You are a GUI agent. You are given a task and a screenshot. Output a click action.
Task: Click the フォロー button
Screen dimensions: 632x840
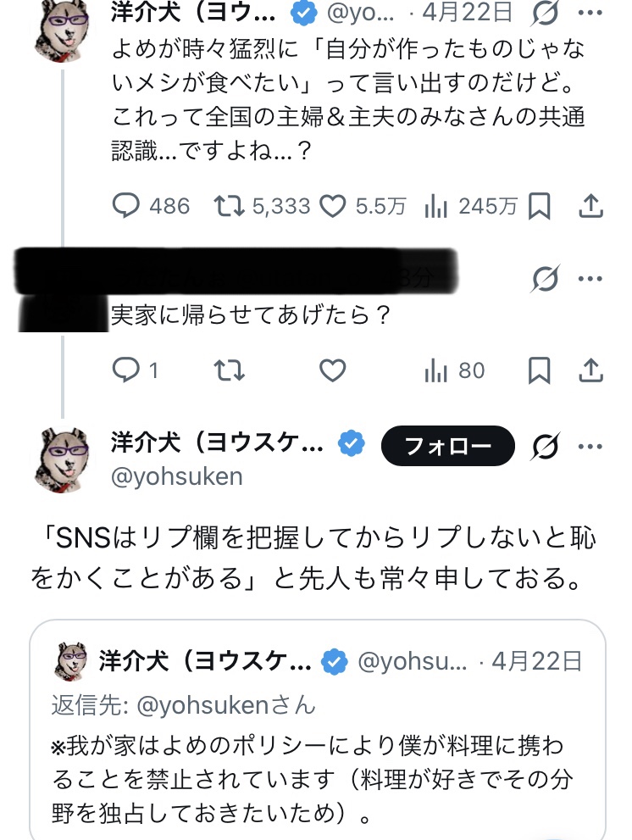point(448,446)
